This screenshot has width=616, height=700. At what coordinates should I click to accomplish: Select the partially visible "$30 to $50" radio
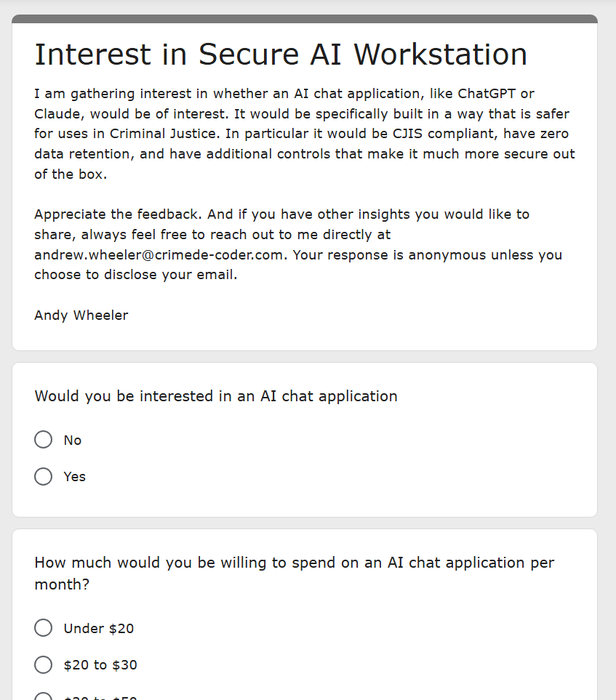44,697
